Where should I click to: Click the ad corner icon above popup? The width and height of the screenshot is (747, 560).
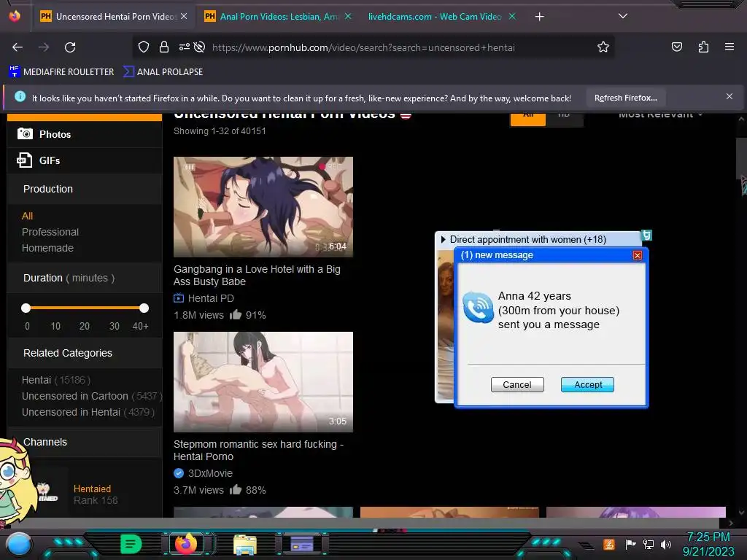pyautogui.click(x=646, y=235)
